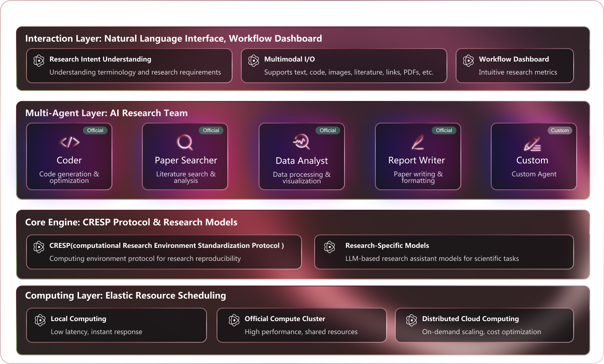
Task: Select the Report Writer pen icon
Action: coord(417,142)
